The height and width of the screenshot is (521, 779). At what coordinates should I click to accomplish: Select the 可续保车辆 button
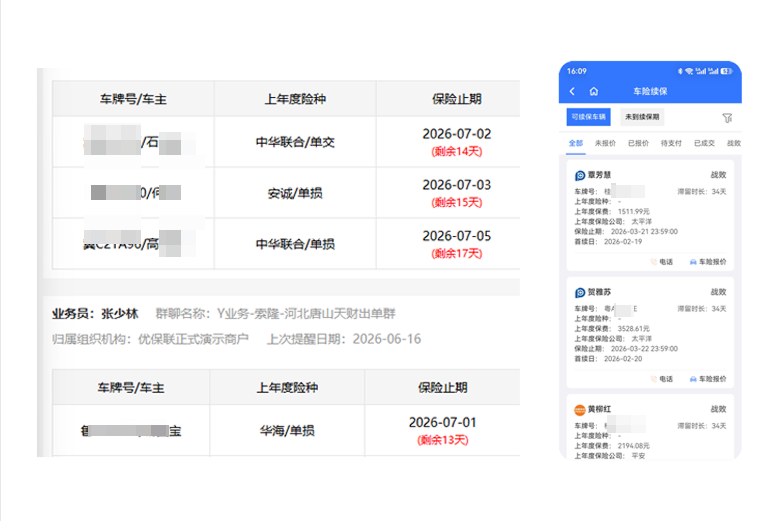(x=589, y=117)
